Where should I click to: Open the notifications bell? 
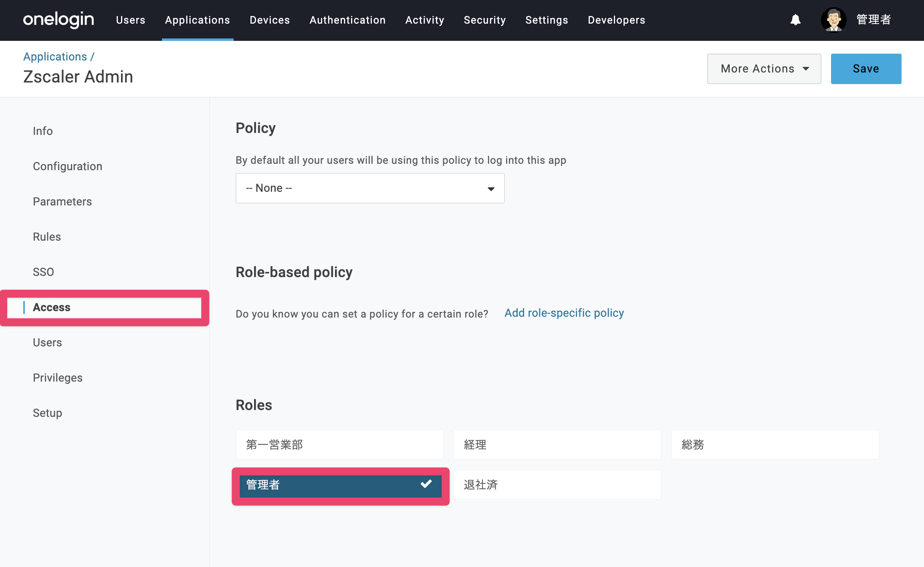(x=795, y=20)
